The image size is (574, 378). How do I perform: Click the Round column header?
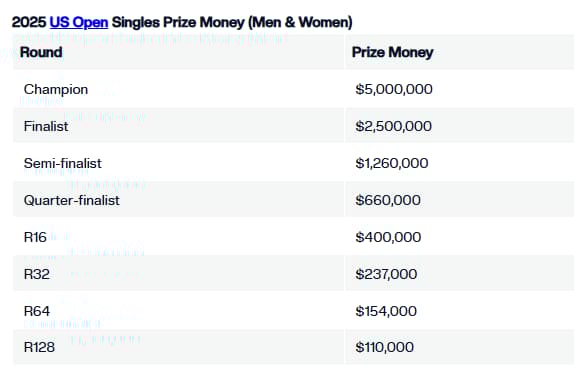(41, 52)
